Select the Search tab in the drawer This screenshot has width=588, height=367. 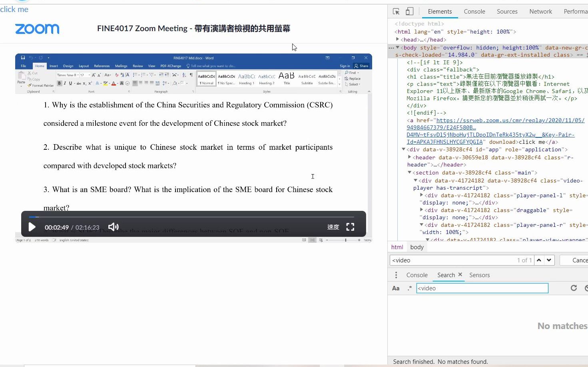[446, 275]
